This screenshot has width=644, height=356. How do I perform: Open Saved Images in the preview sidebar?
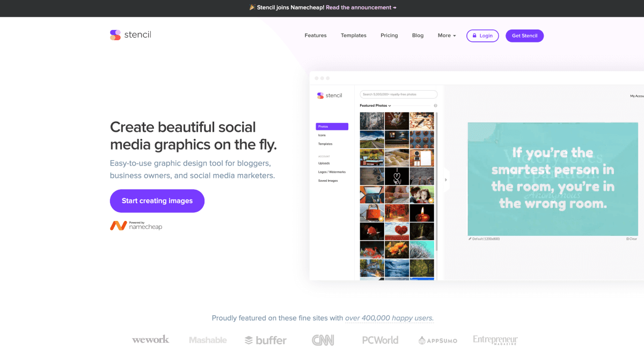(x=328, y=181)
